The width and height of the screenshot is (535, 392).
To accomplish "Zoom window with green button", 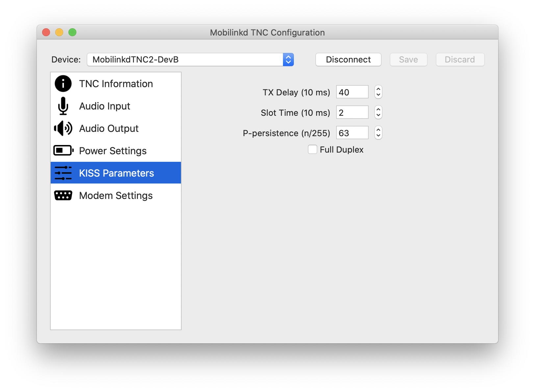I will pos(72,32).
